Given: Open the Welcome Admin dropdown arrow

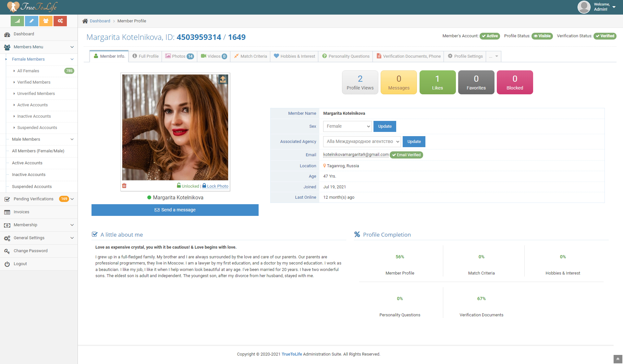Looking at the screenshot, I should (614, 7).
